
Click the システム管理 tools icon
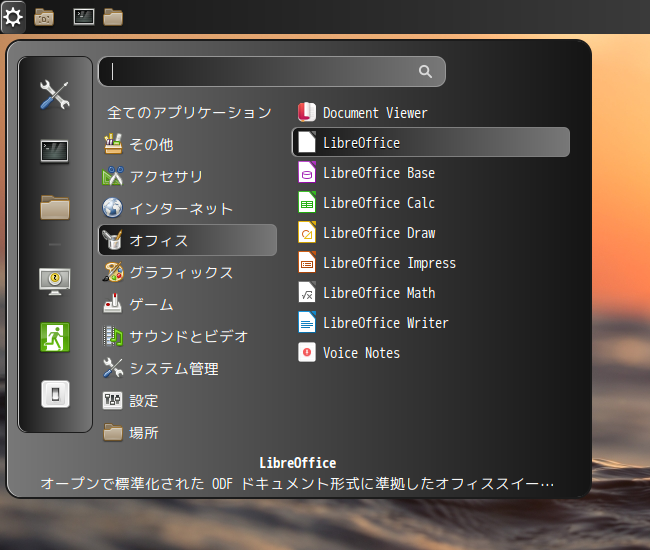click(x=113, y=368)
